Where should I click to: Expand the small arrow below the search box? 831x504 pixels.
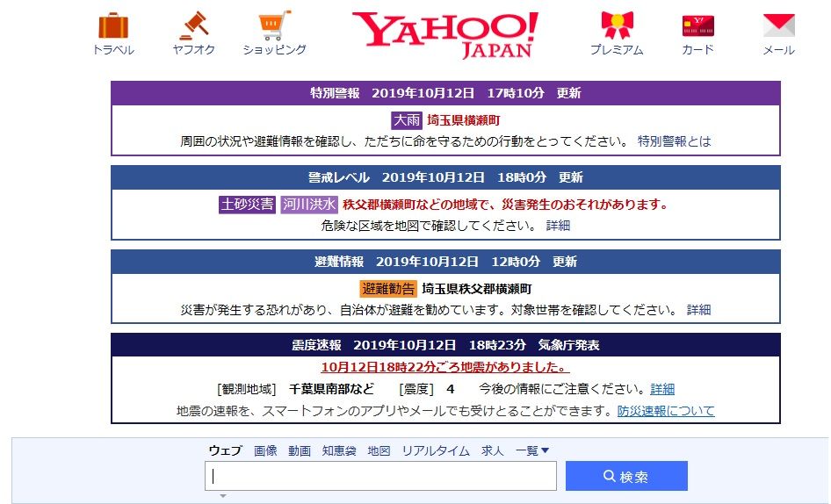point(223,496)
